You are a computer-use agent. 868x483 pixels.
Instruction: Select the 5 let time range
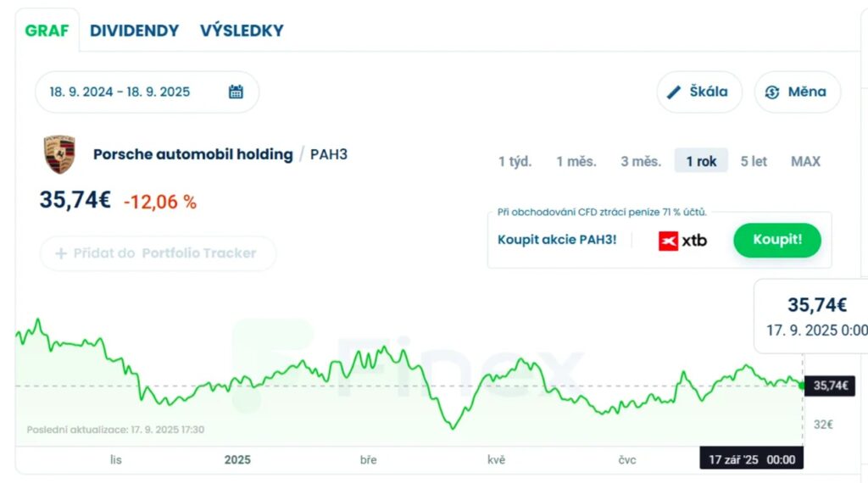tap(754, 161)
